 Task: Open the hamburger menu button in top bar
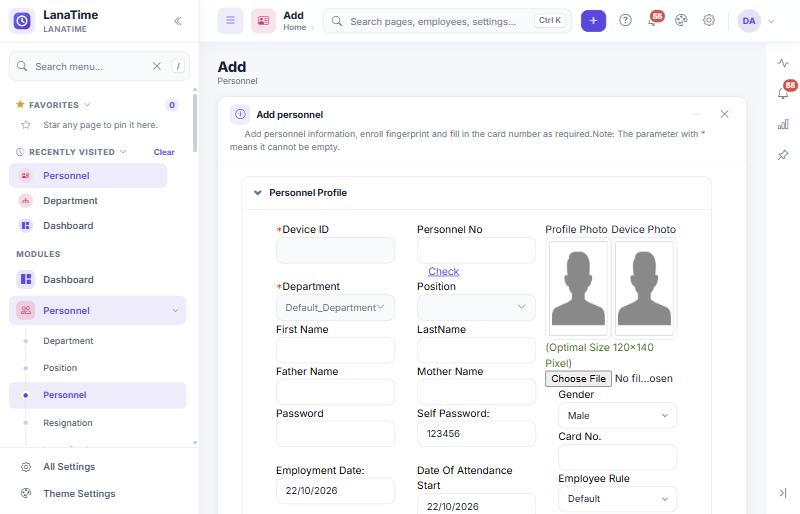click(x=231, y=20)
